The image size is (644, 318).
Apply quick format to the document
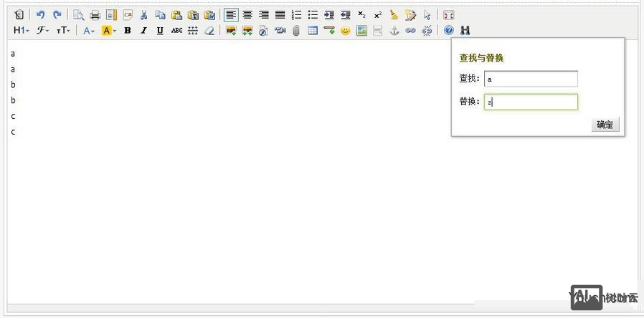[410, 15]
